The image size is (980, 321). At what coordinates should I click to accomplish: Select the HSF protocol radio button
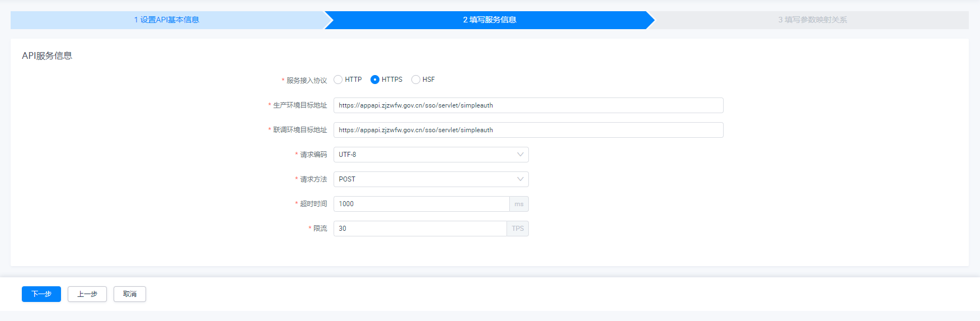pyautogui.click(x=416, y=80)
